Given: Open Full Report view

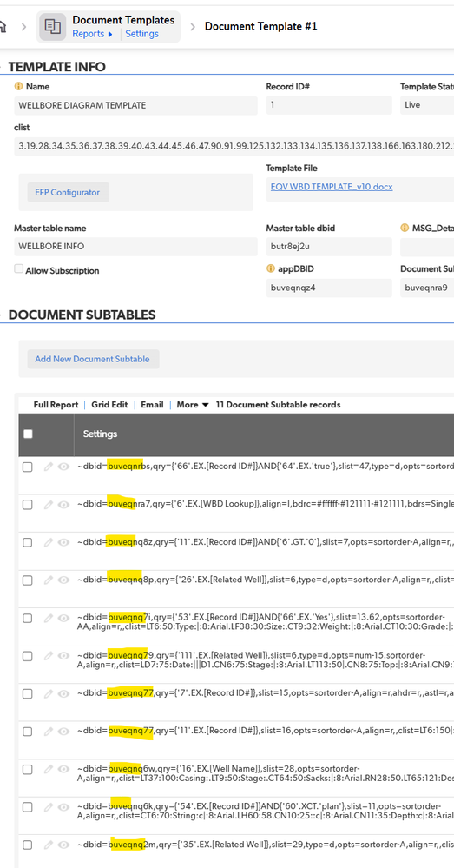Looking at the screenshot, I should (56, 405).
